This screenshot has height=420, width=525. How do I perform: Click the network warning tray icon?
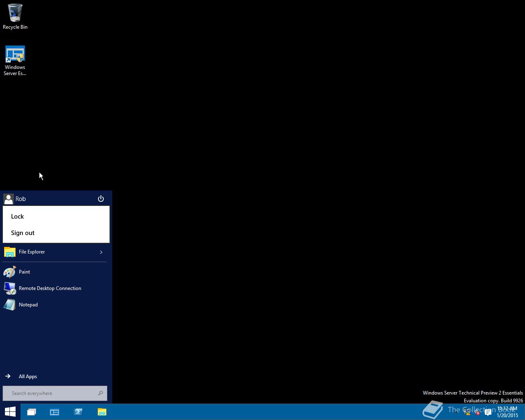467,412
